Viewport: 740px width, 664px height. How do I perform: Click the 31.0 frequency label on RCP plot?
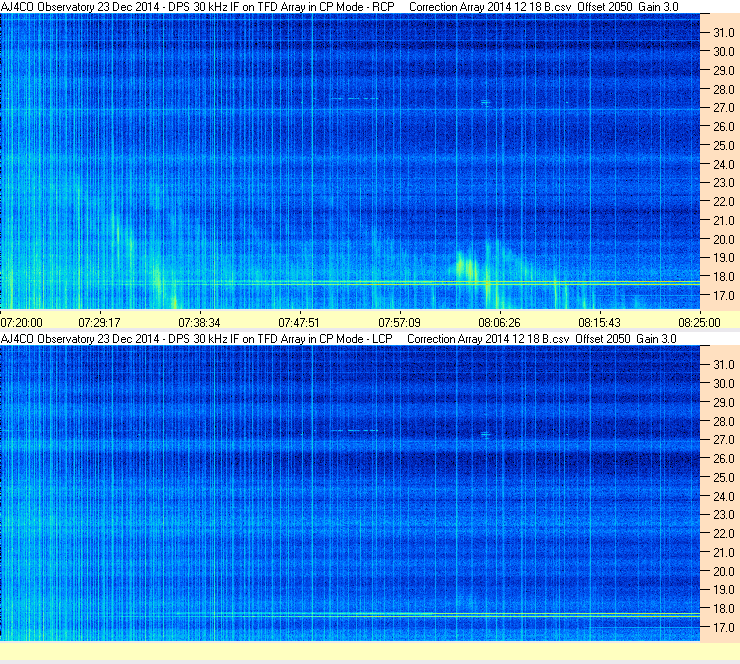click(x=723, y=33)
